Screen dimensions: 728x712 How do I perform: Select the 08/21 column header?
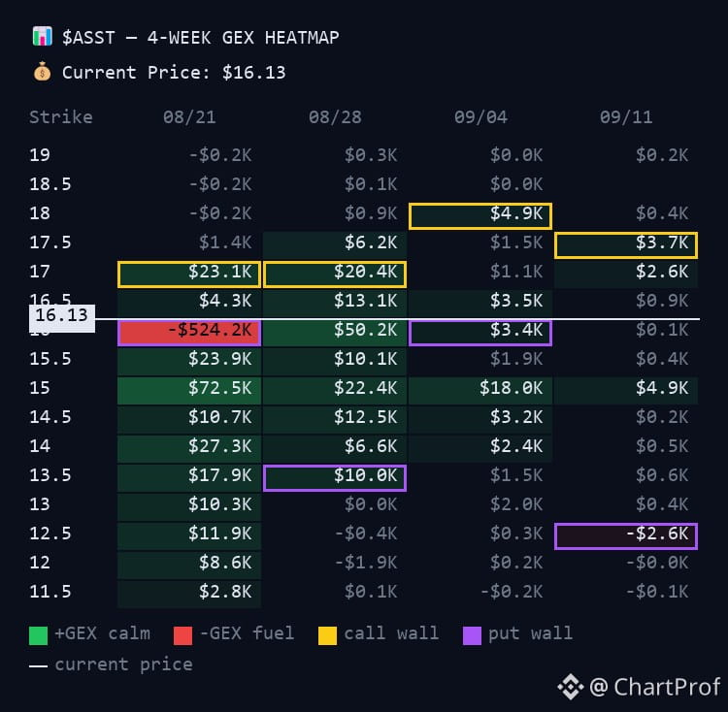tap(189, 117)
